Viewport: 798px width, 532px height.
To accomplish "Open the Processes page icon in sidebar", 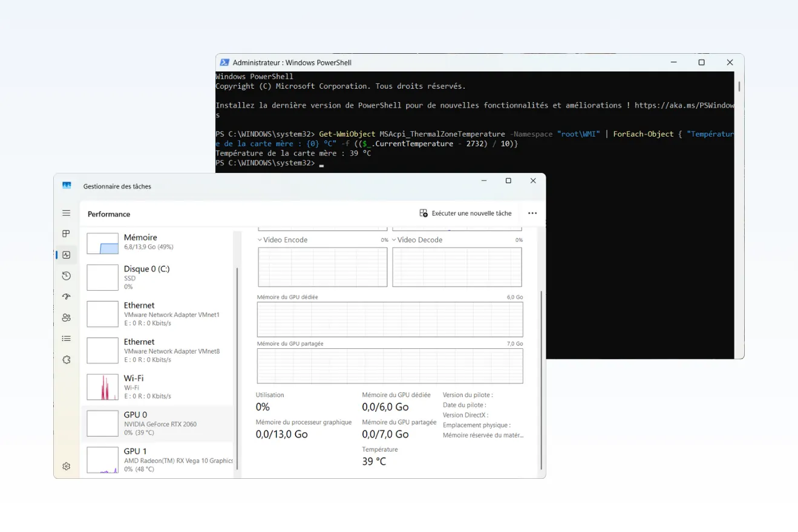I will point(67,234).
